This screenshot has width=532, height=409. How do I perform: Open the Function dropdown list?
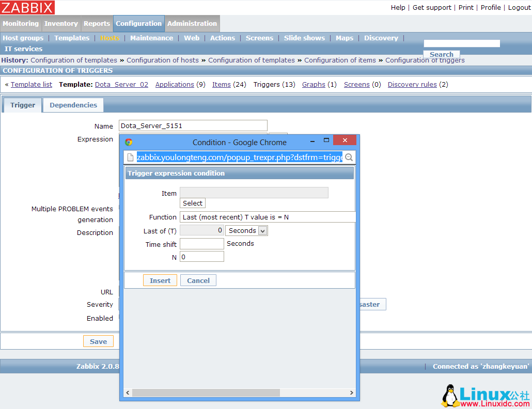pos(268,217)
